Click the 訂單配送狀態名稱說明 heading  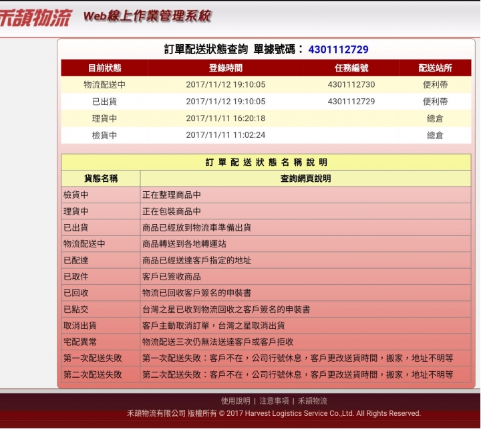(267, 162)
